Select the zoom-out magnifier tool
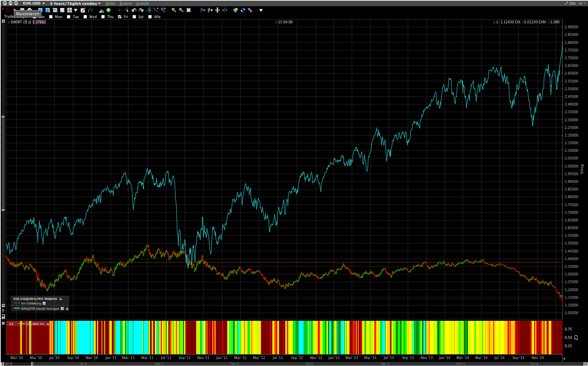Screen dimensions: 588x366 click(181, 10)
